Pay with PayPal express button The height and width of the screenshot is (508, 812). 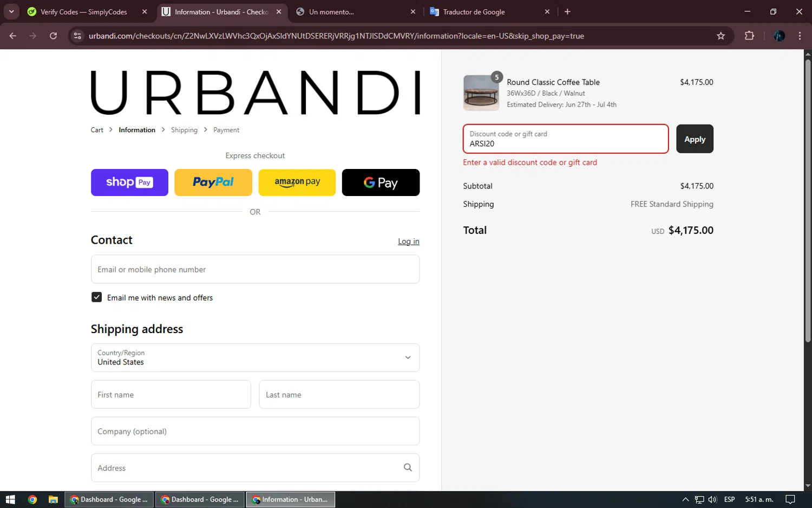[213, 183]
